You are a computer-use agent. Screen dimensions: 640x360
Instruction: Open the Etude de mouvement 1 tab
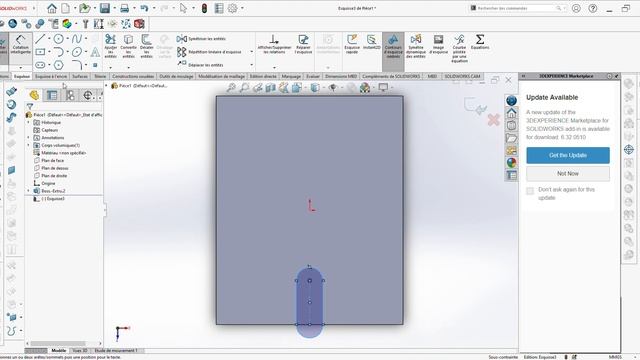click(116, 351)
